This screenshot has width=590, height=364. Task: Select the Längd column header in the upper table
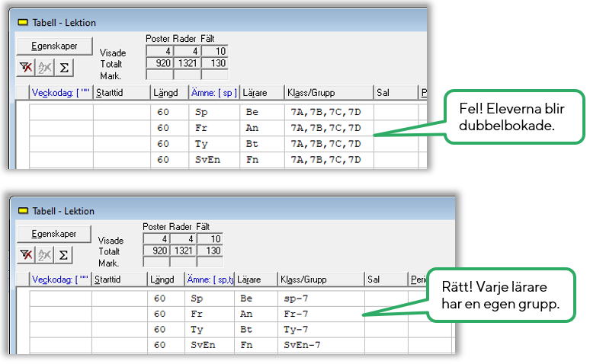click(165, 93)
